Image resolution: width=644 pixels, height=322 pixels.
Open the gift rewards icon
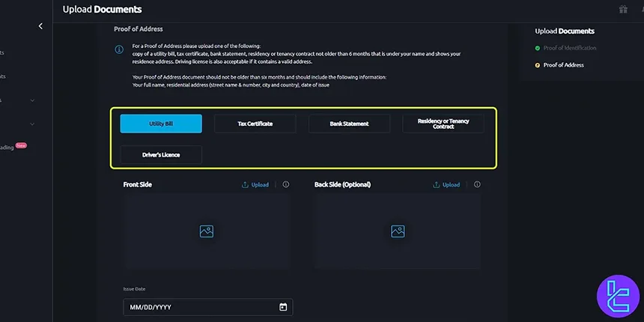tap(623, 10)
